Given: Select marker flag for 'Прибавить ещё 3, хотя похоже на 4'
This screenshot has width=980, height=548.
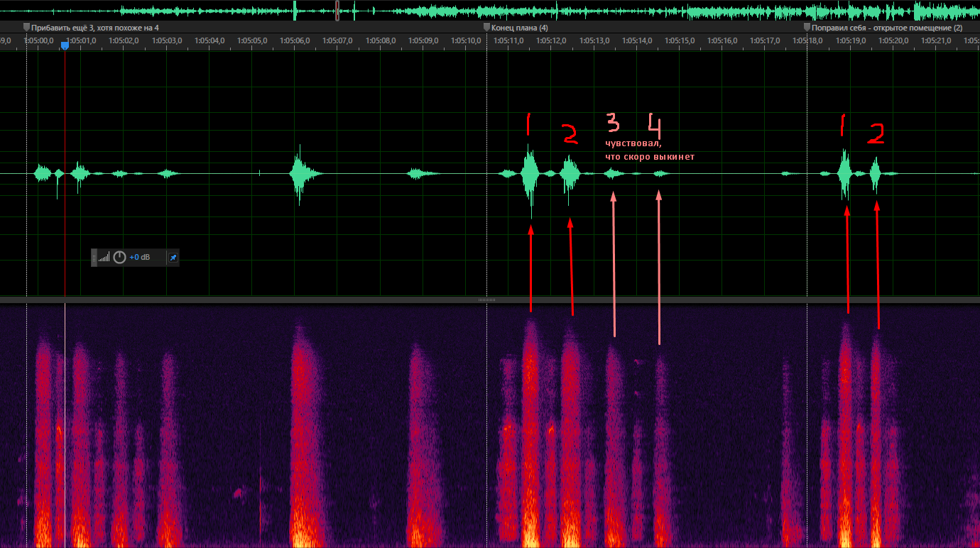Looking at the screenshot, I should click(27, 27).
